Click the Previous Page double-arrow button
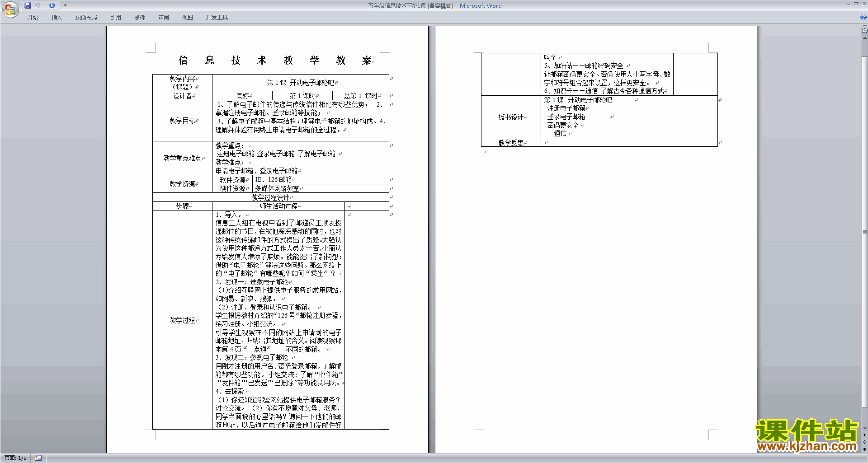 tap(864, 435)
